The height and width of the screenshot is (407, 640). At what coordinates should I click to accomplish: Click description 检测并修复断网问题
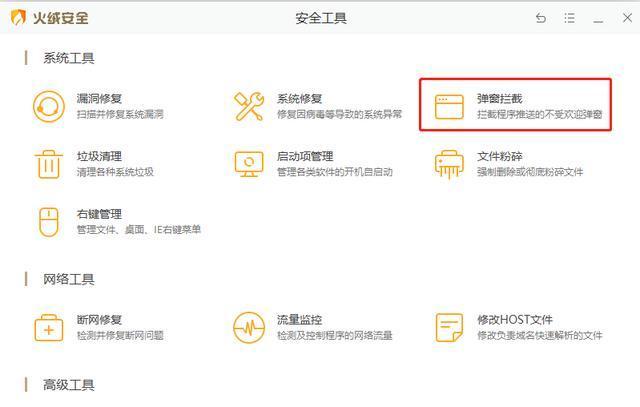[x=120, y=336]
